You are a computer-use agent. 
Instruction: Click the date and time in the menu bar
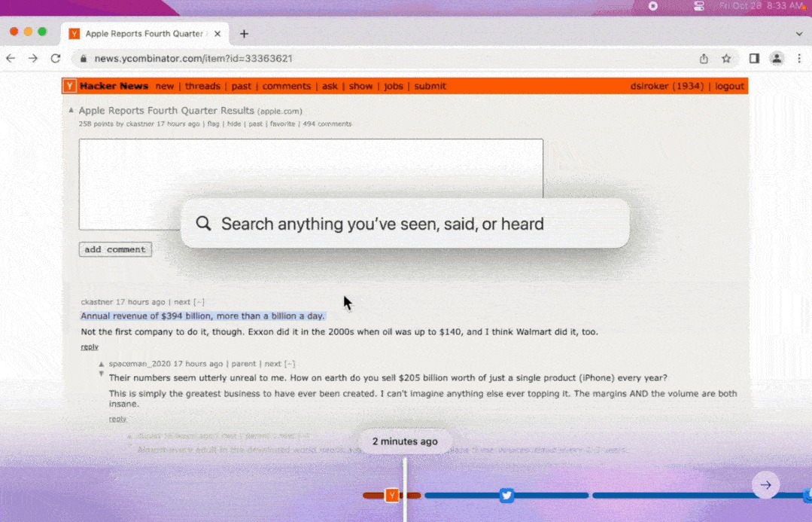[x=761, y=6]
